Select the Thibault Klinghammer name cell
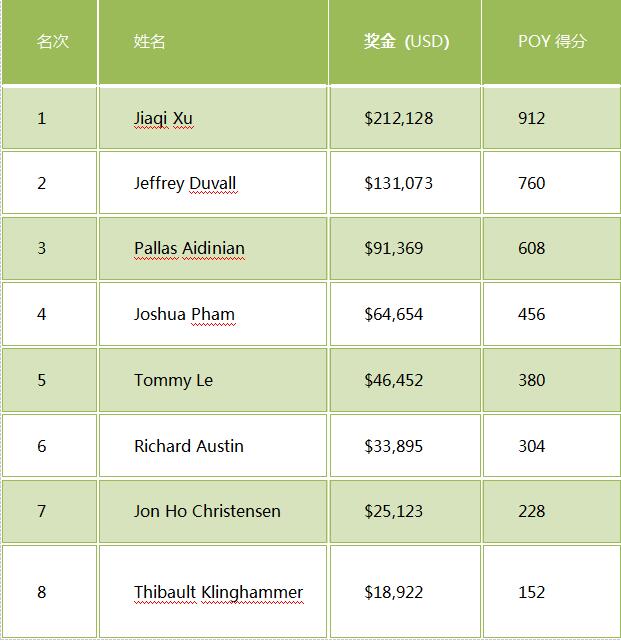The image size is (621, 641). (x=213, y=592)
